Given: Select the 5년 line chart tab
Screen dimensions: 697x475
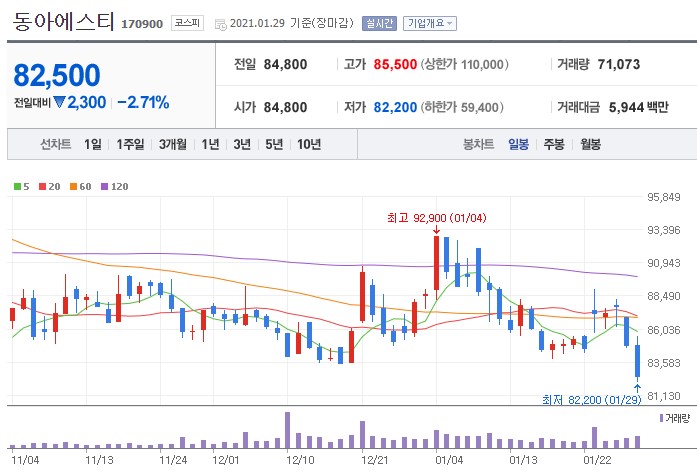Looking at the screenshot, I should click(274, 144).
